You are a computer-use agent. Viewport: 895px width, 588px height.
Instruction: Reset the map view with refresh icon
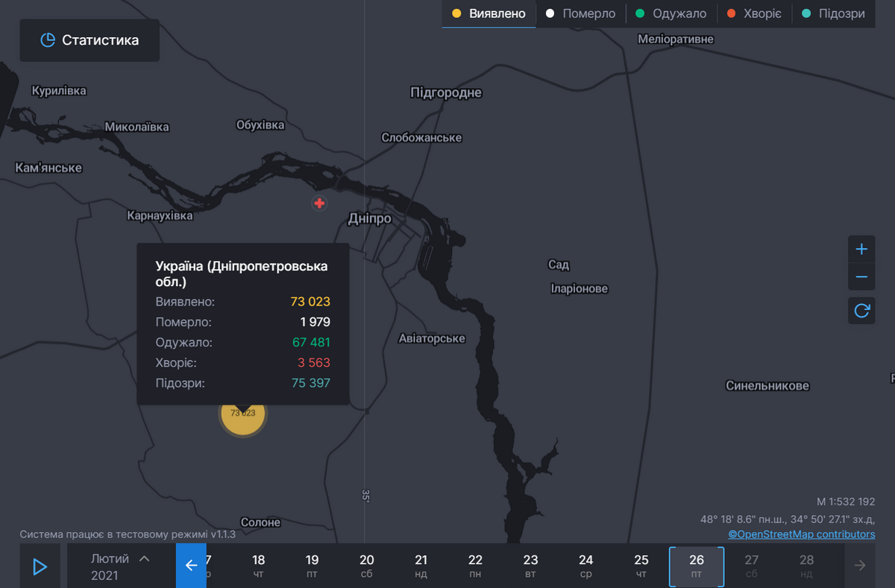tap(861, 310)
